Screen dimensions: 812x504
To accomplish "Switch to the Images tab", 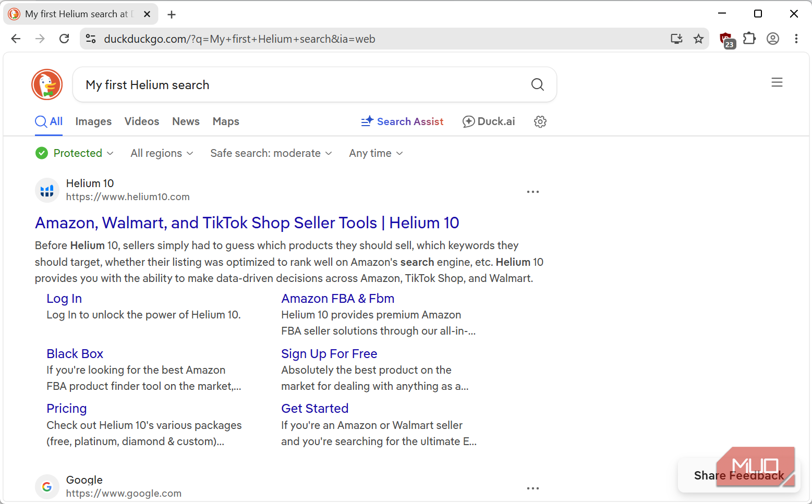I will [x=93, y=121].
